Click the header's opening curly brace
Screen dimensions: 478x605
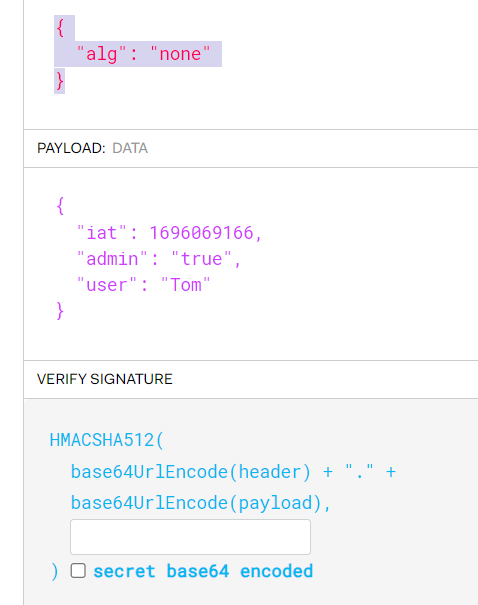[x=60, y=29]
